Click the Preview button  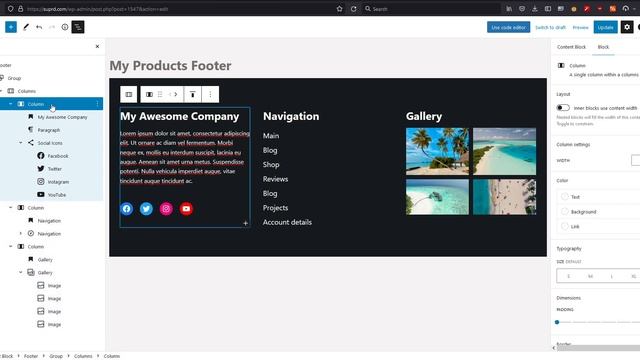pos(580,27)
